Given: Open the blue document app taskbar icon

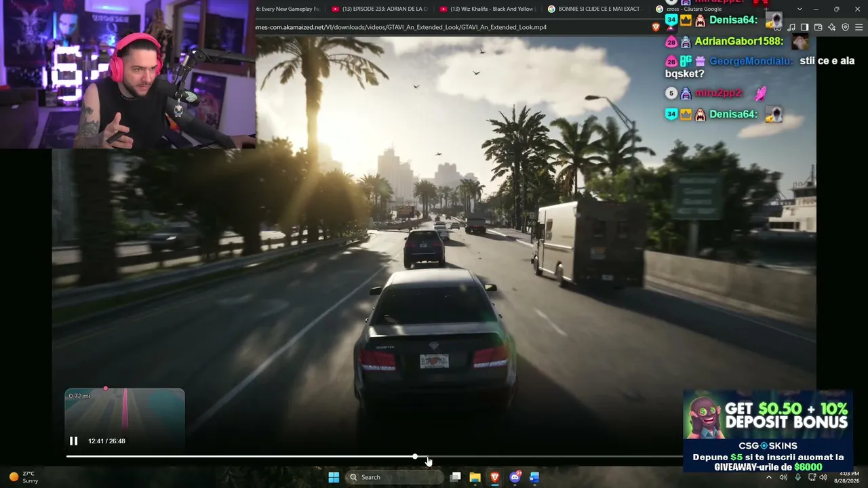Looking at the screenshot, I should tap(534, 477).
